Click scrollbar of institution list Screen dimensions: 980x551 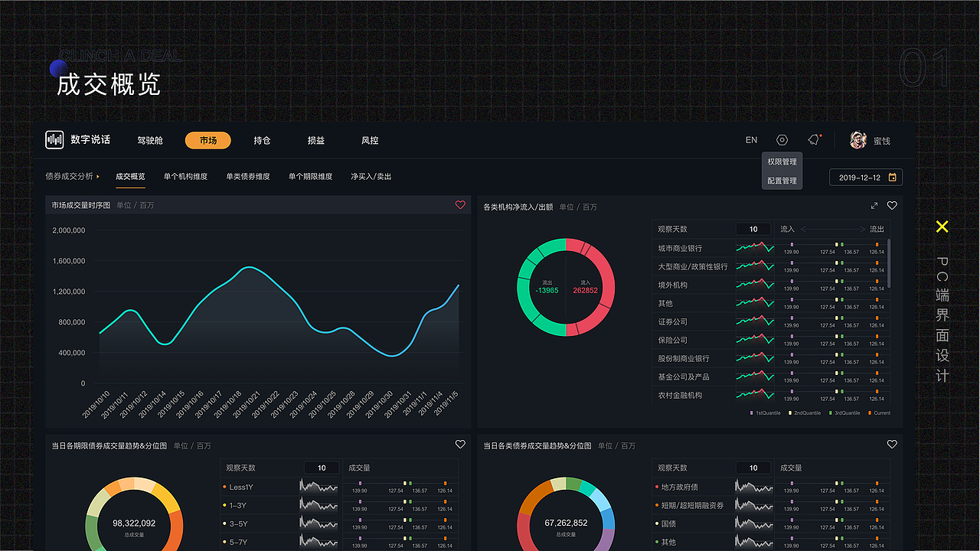(889, 262)
